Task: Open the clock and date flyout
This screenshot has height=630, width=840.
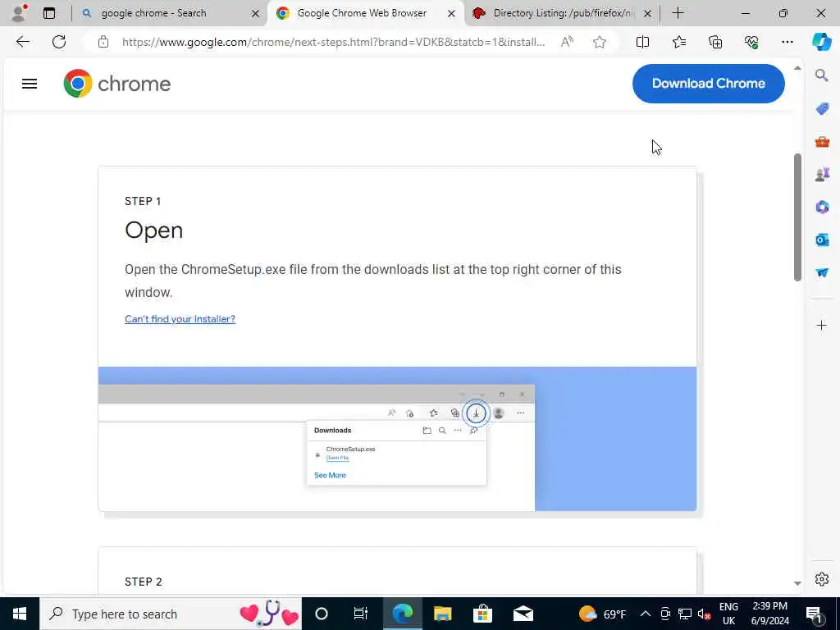Action: click(769, 614)
